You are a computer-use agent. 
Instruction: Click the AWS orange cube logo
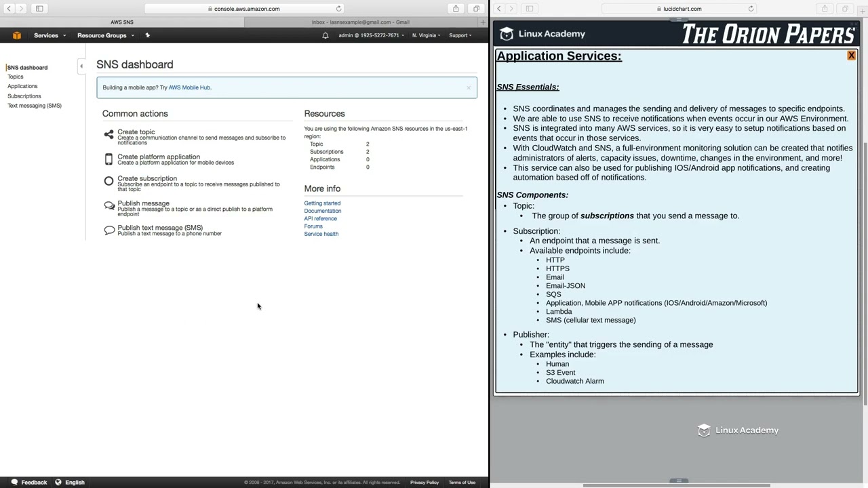click(x=17, y=35)
